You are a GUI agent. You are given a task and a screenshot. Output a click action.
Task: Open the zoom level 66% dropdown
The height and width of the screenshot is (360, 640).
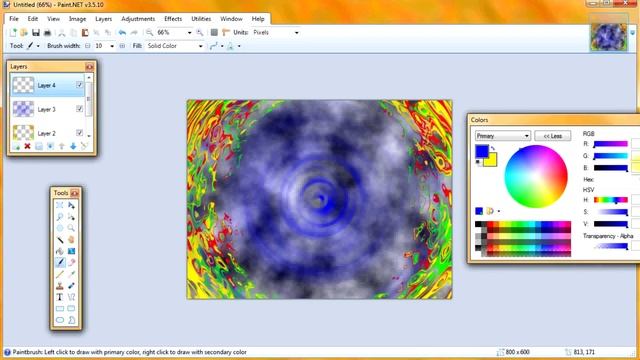(x=189, y=33)
